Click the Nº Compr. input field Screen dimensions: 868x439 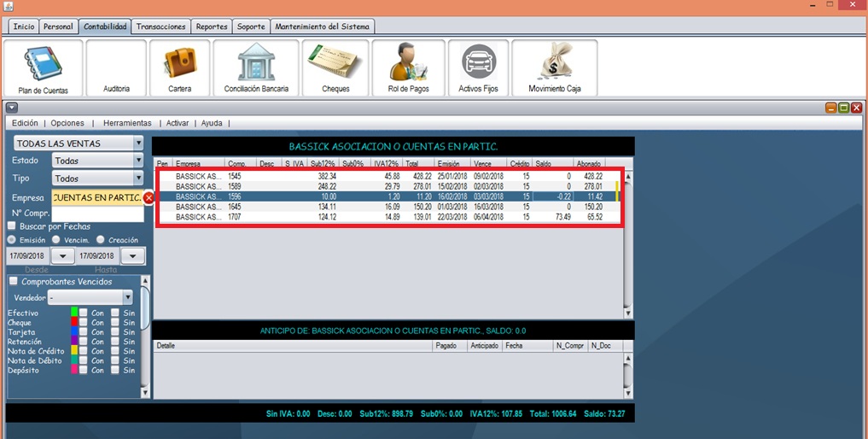[x=96, y=214]
